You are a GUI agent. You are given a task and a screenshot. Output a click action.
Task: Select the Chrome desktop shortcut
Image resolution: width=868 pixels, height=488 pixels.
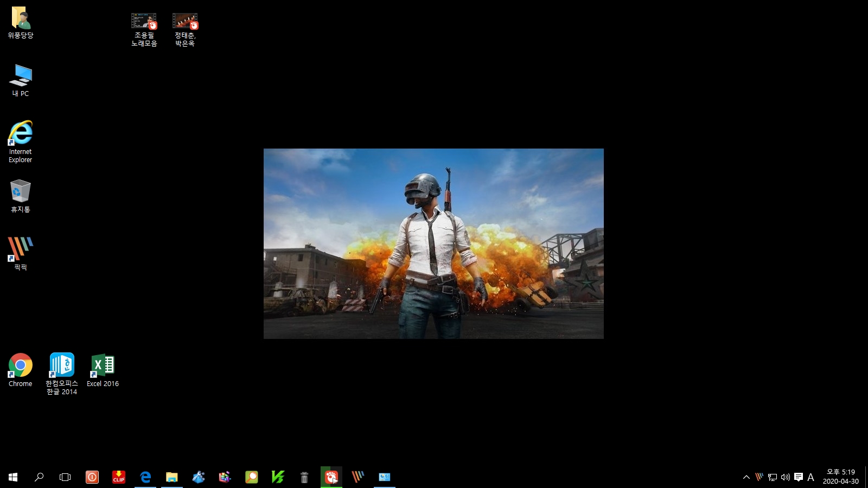(x=21, y=370)
